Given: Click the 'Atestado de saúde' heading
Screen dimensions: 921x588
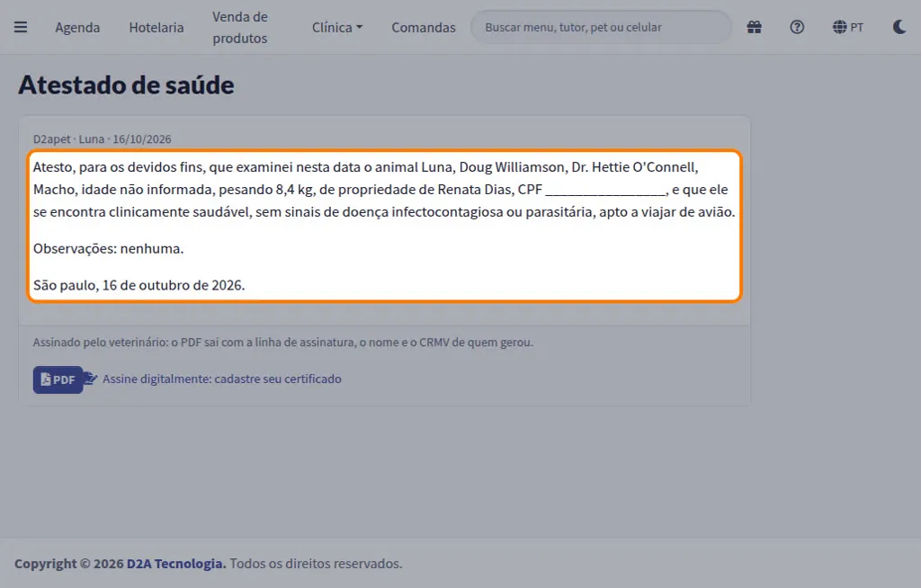Looking at the screenshot, I should 126,85.
